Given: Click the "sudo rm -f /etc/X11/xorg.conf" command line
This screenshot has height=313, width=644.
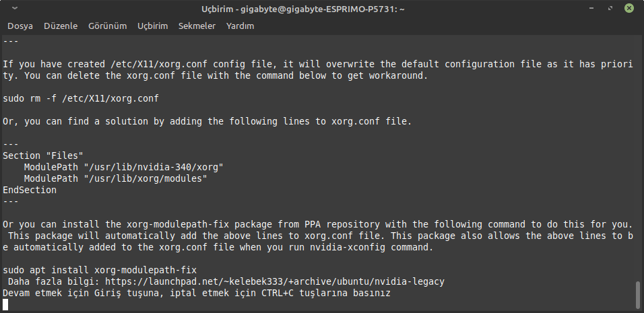Looking at the screenshot, I should [80, 98].
